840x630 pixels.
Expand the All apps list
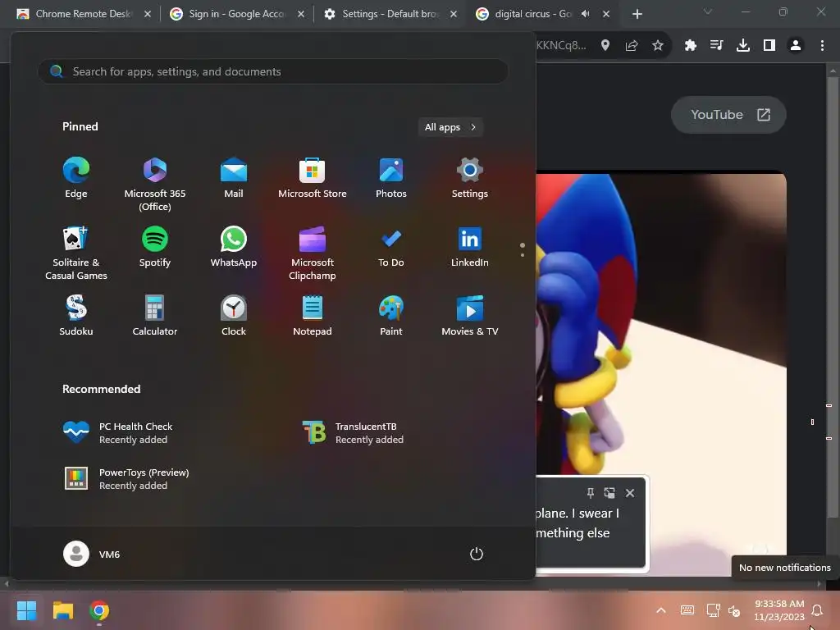(450, 127)
